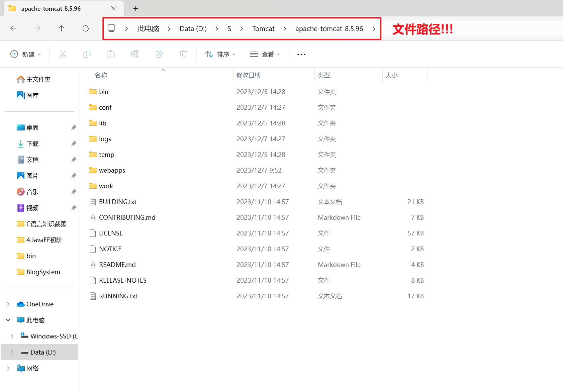
Task: Click the Paste clipboard icon
Action: pyautogui.click(x=111, y=54)
